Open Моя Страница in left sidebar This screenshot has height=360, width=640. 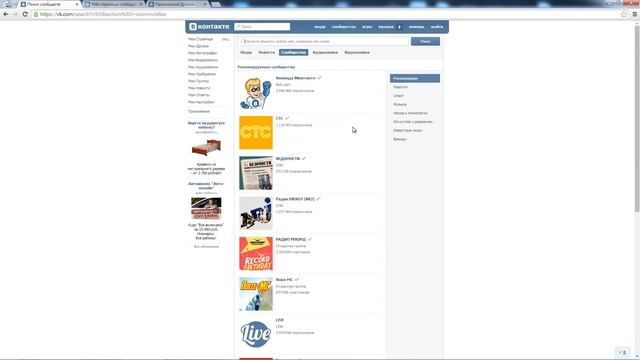point(200,39)
